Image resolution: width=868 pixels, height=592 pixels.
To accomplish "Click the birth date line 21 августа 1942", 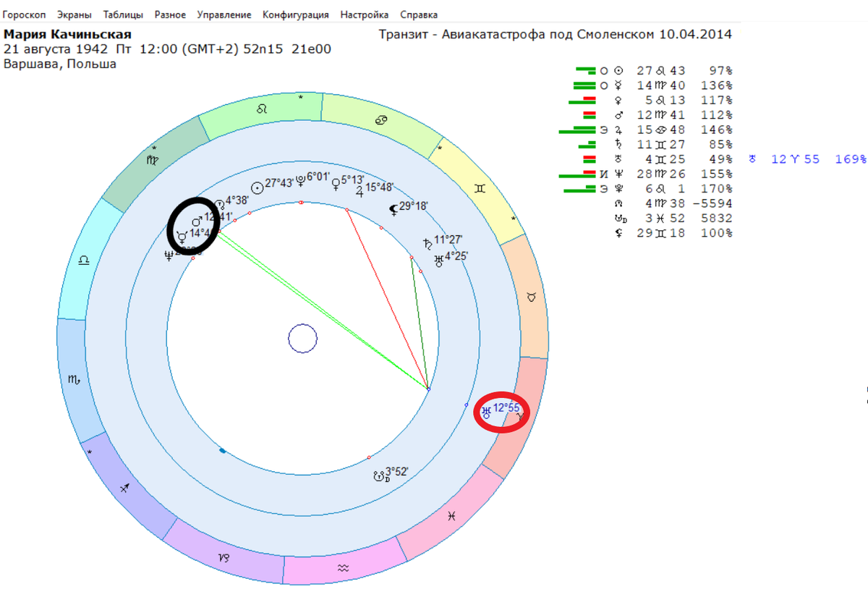I will click(56, 49).
